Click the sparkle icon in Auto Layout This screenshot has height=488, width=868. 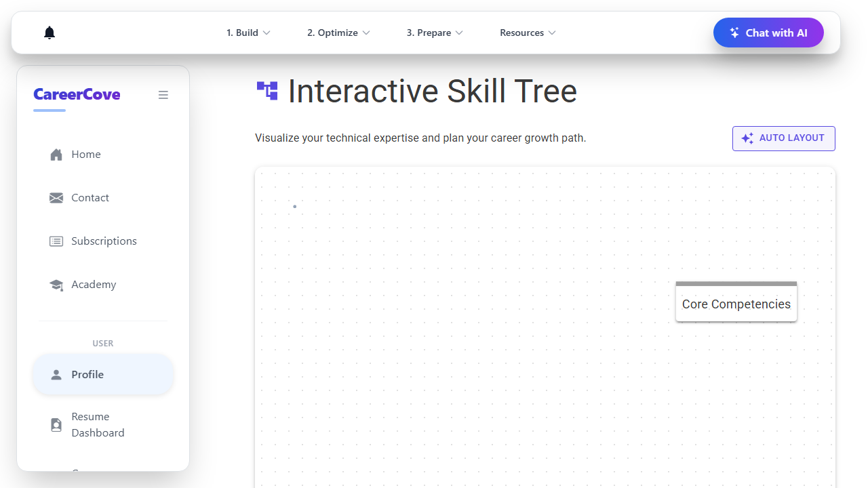point(747,138)
